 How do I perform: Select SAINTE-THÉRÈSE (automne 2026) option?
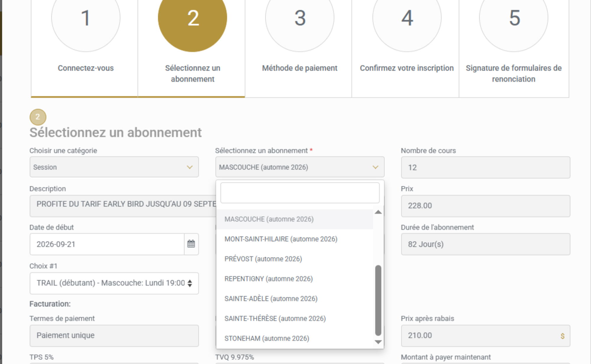pos(295,319)
